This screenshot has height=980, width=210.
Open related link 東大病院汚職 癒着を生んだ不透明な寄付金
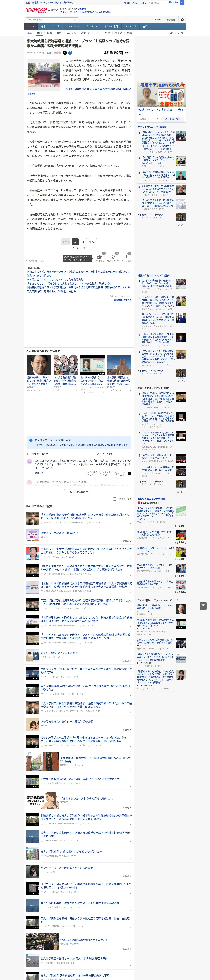[x=52, y=291]
